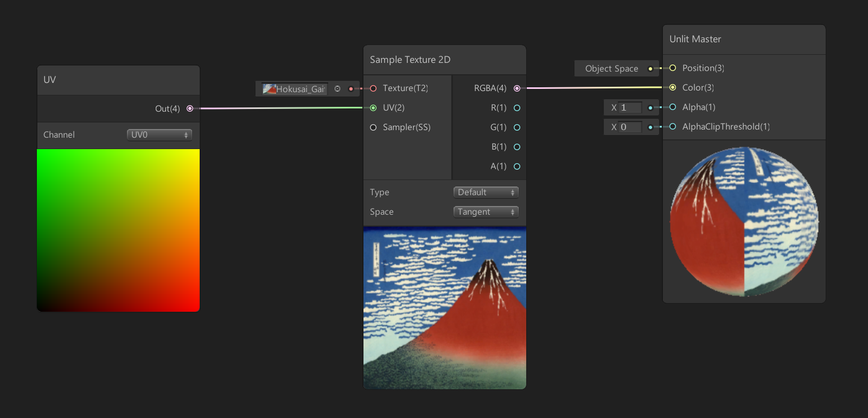The image size is (868, 418).
Task: Open the Space dropdown showing Tangent
Action: pyautogui.click(x=486, y=212)
